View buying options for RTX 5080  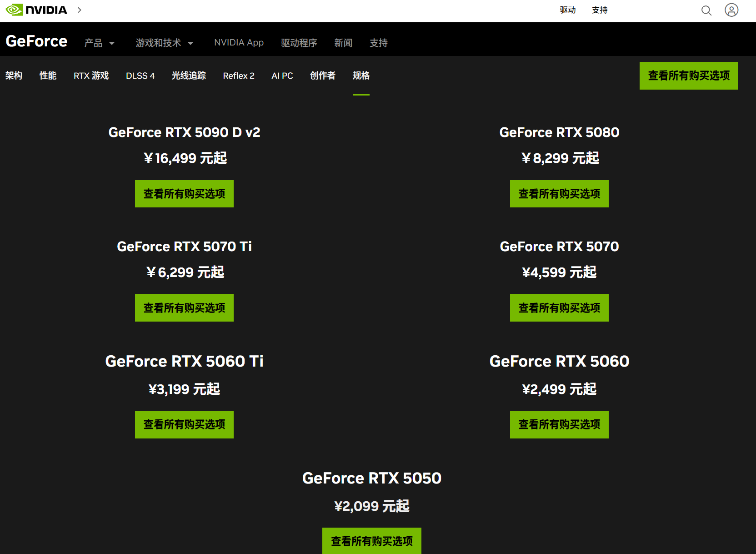[559, 194]
